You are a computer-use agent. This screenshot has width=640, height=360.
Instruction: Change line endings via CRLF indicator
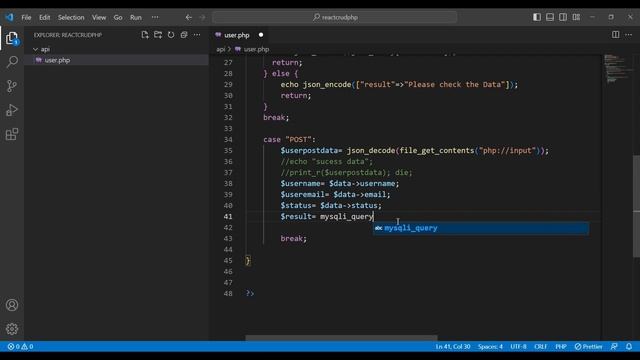(540, 347)
